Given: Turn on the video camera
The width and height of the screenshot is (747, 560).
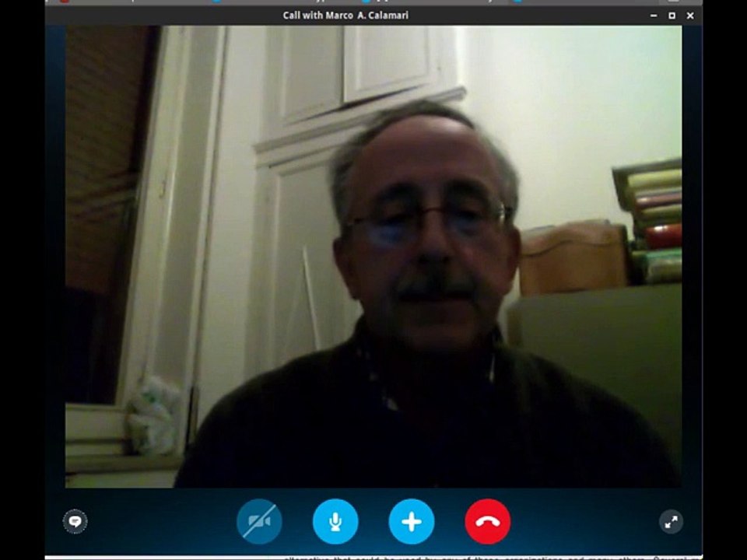Looking at the screenshot, I should coord(259,521).
